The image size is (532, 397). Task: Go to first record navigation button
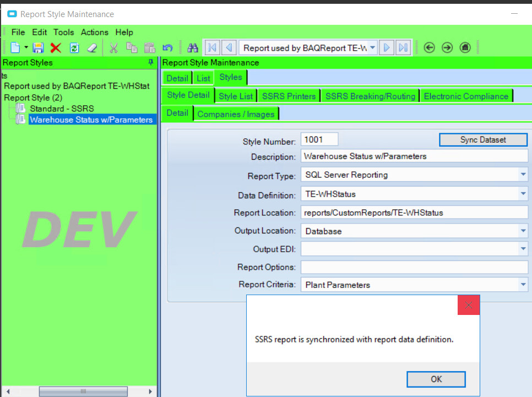coord(212,47)
